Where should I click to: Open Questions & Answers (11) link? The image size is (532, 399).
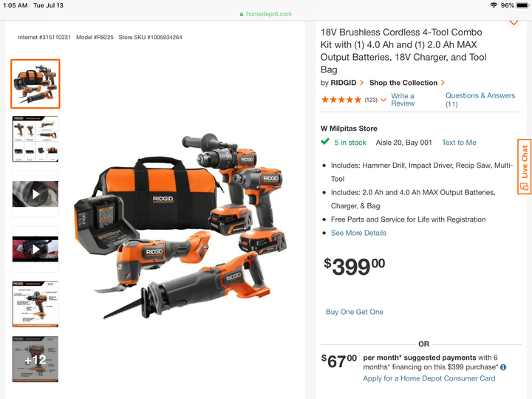click(480, 100)
